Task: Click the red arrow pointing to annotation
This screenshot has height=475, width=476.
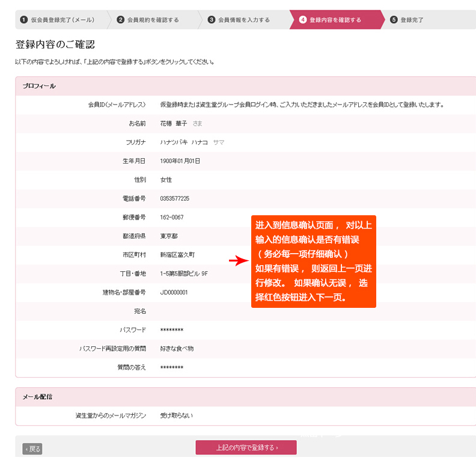Action: [x=239, y=261]
